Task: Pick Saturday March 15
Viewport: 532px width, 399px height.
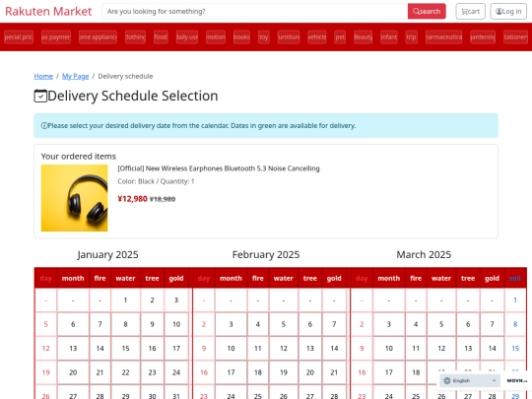Action: tap(515, 349)
